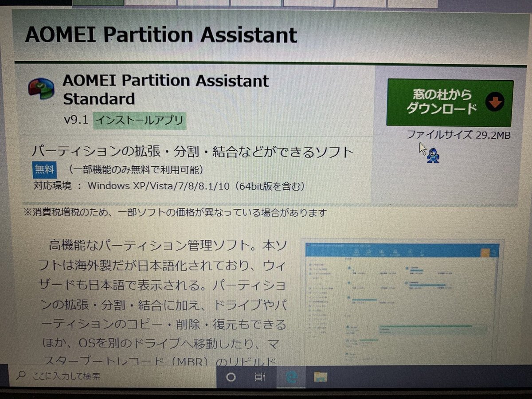Screen dimensions: 532x399
Task: Click the 消費税増税のため notice text
Action: tap(175, 212)
